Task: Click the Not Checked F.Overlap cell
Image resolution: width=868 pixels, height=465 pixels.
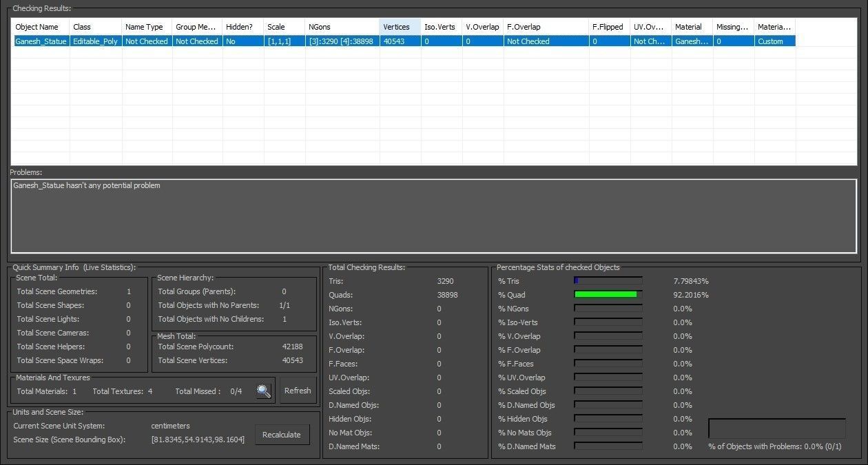Action: pos(546,41)
